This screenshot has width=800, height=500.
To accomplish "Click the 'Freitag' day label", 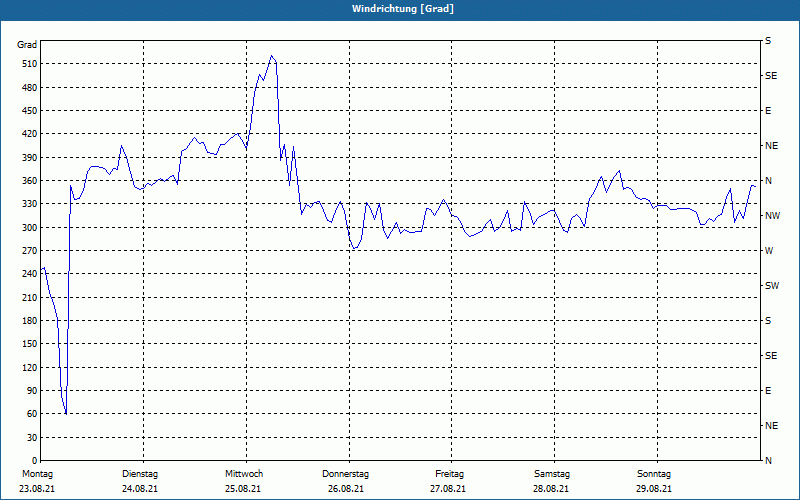I will tap(449, 474).
